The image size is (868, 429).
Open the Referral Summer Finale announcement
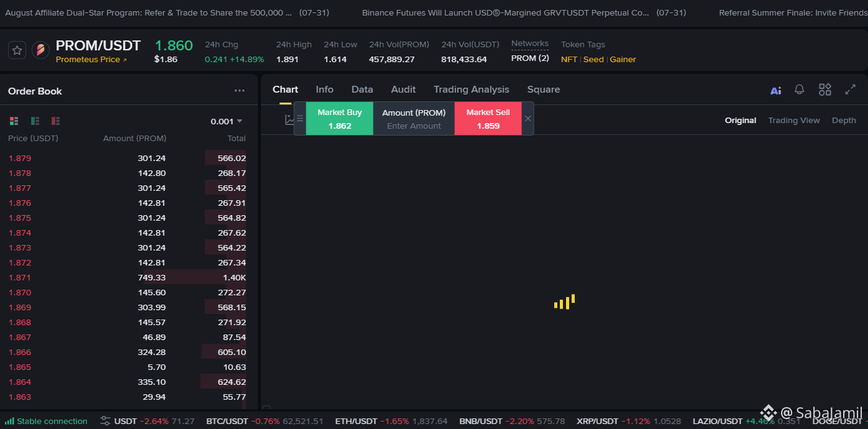click(x=793, y=12)
